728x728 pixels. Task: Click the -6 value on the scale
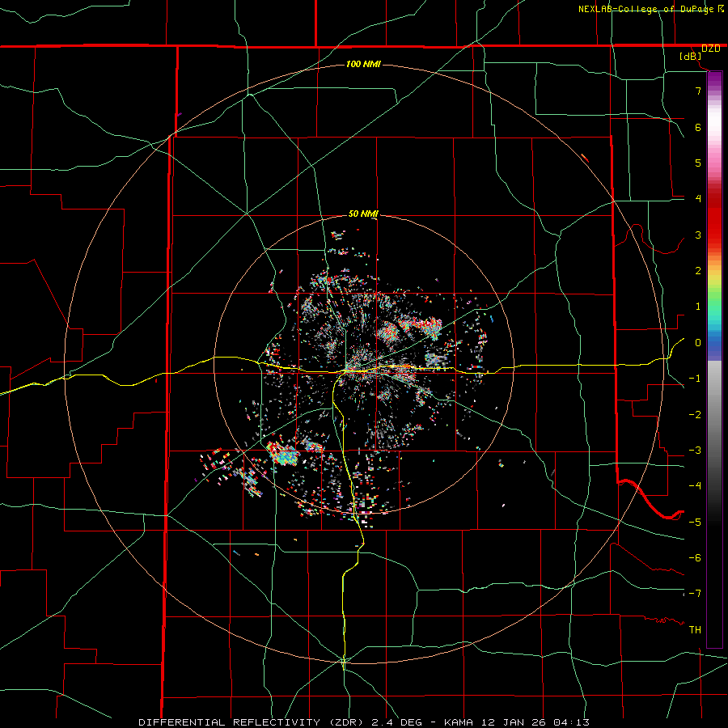click(x=695, y=558)
